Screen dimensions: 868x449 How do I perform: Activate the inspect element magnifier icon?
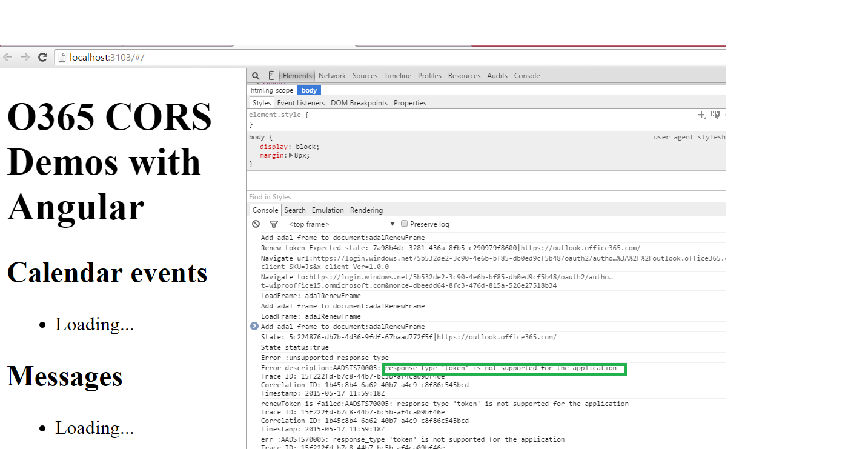[256, 76]
